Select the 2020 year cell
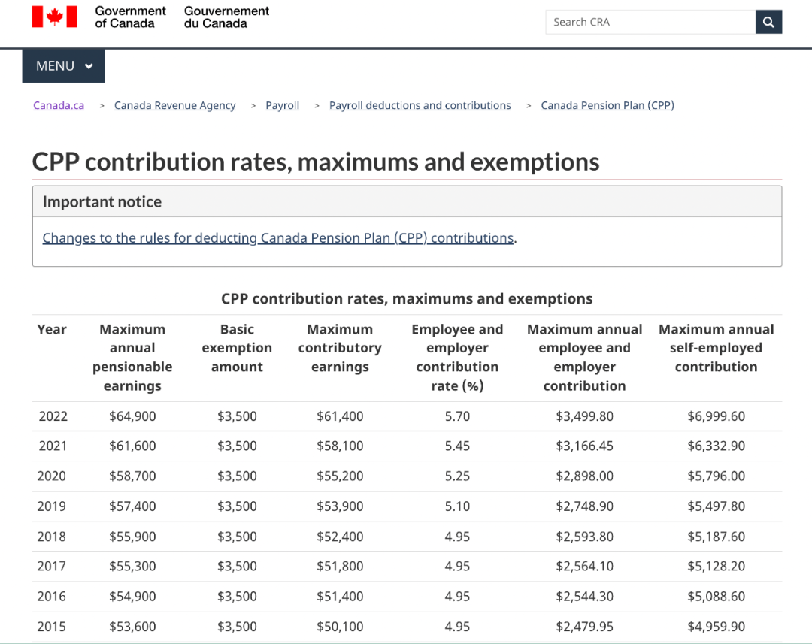 click(x=52, y=476)
